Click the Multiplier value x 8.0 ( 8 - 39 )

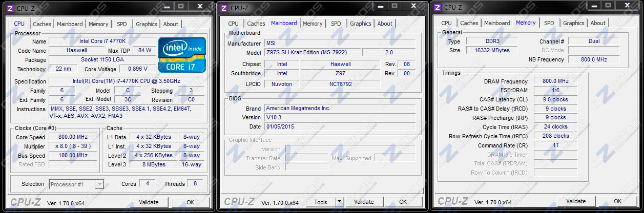73,146
